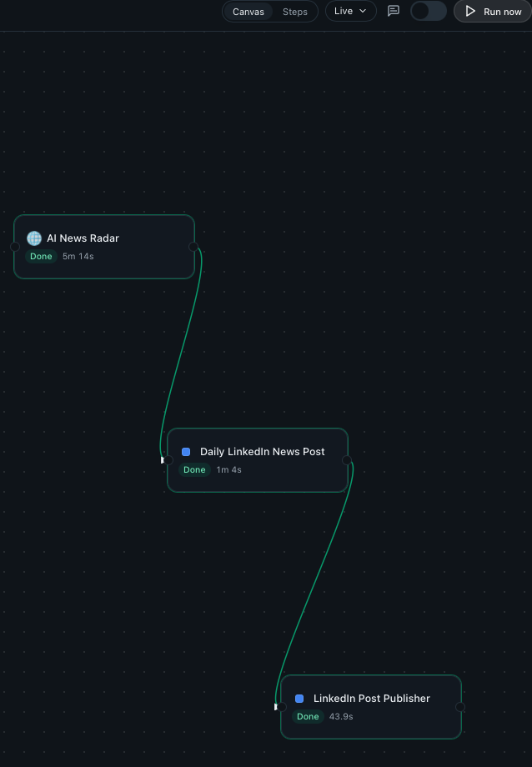Switch to the Steps view tab

(x=294, y=12)
